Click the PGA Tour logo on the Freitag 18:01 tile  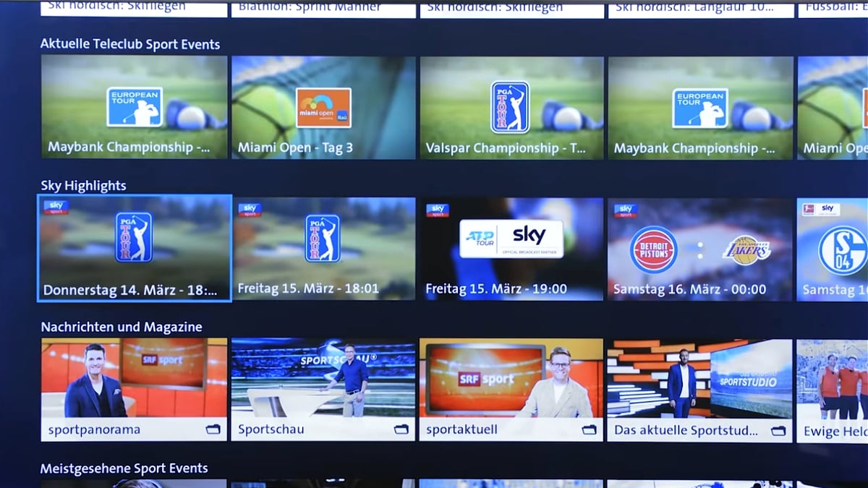pyautogui.click(x=323, y=238)
